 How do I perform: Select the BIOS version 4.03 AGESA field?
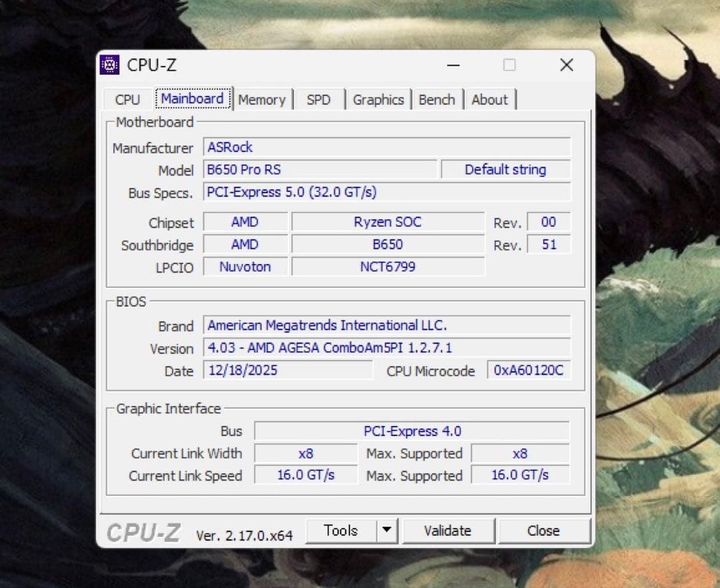pyautogui.click(x=387, y=347)
